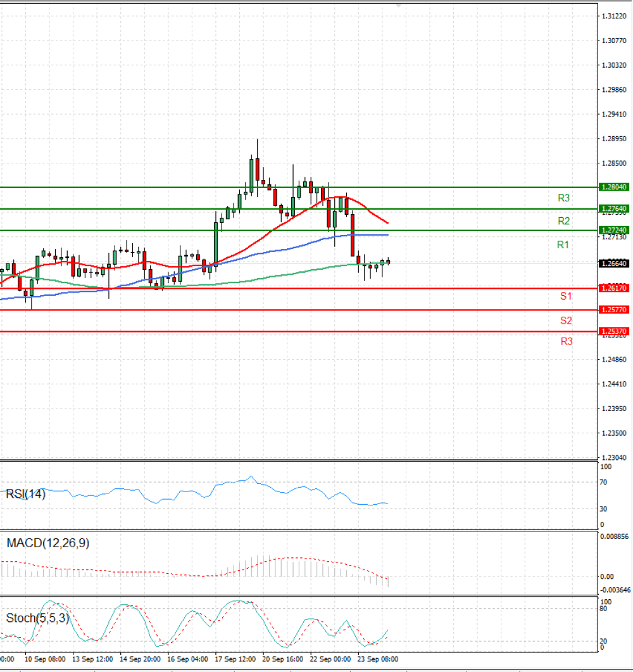Click the red S2 support label
Screen dimensions: 633x672
tap(566, 320)
